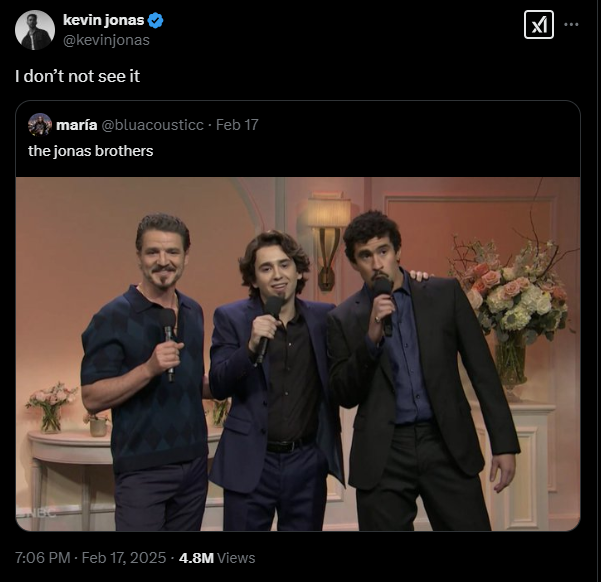Open the Grok explain-post icon
Screen dimensions: 601x582
point(539,26)
